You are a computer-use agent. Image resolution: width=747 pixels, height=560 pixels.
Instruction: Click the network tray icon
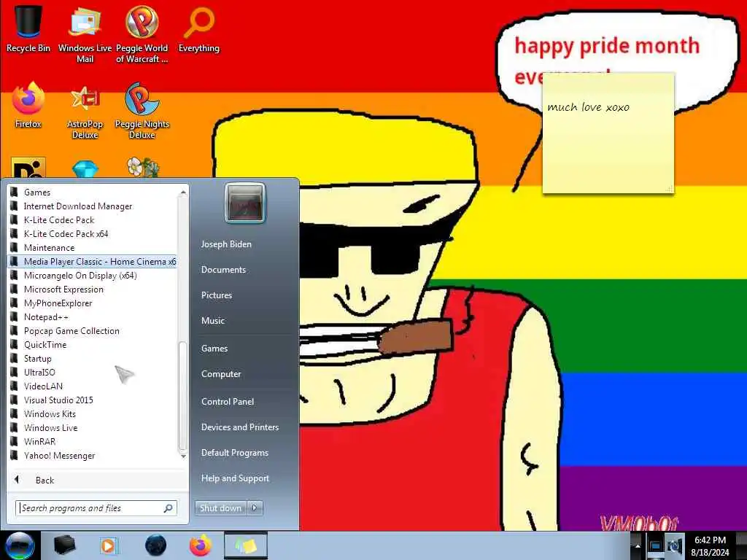[655, 545]
